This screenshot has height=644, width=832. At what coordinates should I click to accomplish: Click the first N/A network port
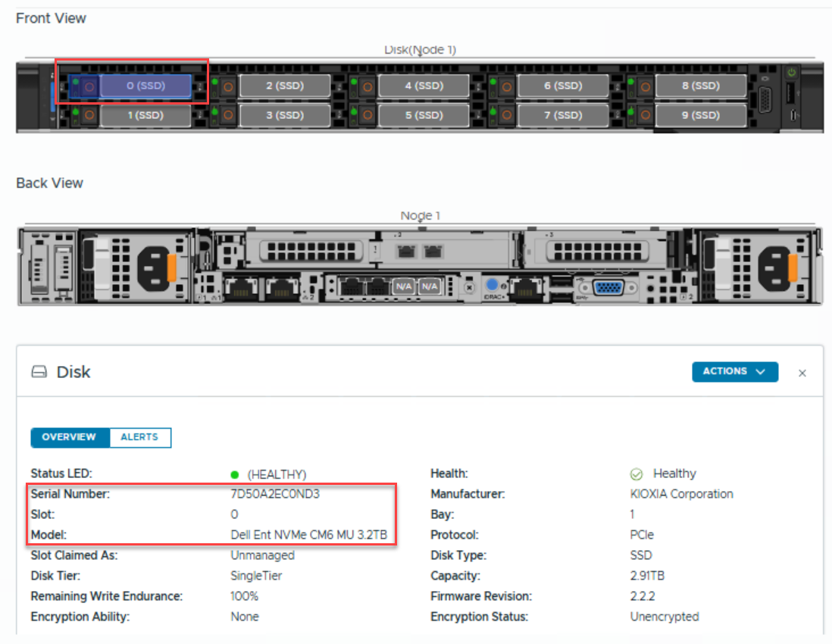[402, 287]
